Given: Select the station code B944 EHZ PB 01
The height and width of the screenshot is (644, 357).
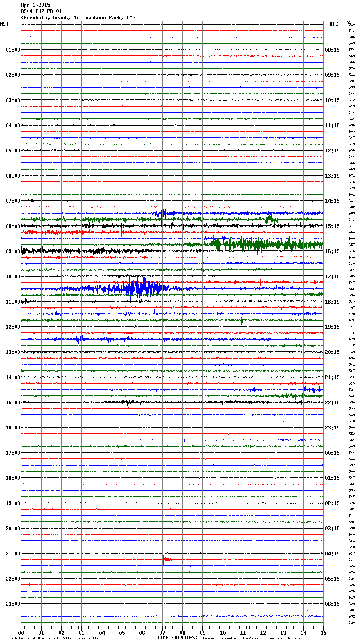Looking at the screenshot, I should tap(41, 11).
